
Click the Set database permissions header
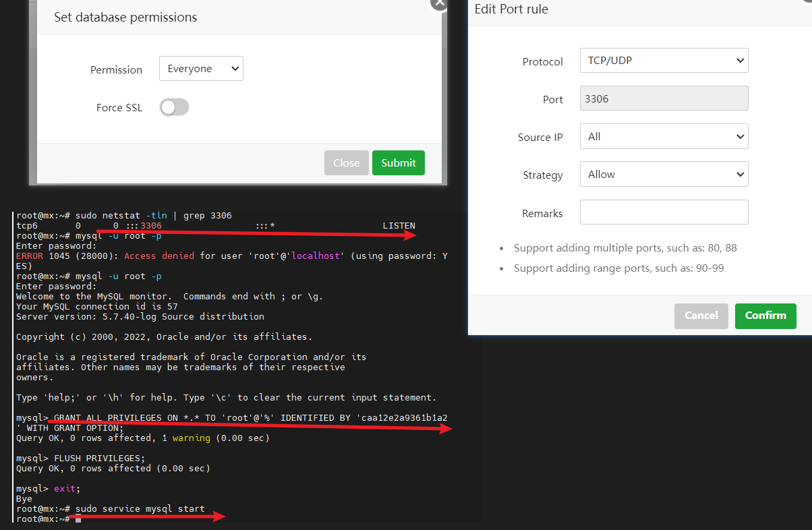tap(125, 17)
